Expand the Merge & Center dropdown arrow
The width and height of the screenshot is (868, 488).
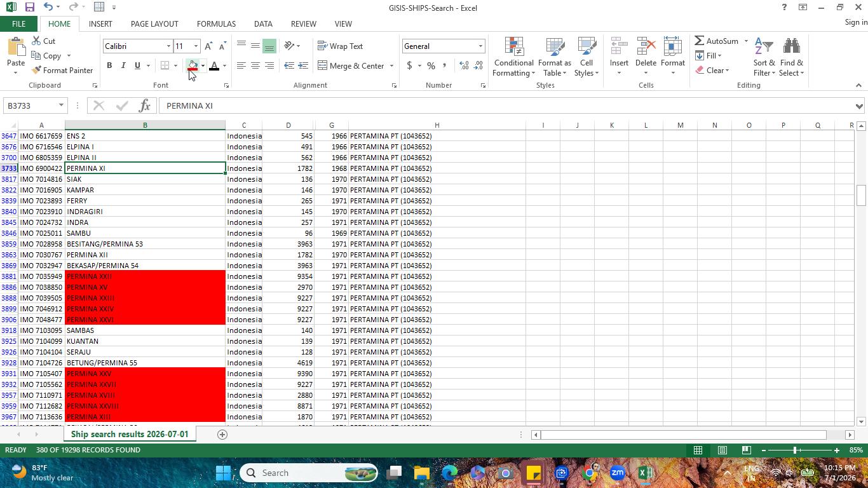point(391,65)
